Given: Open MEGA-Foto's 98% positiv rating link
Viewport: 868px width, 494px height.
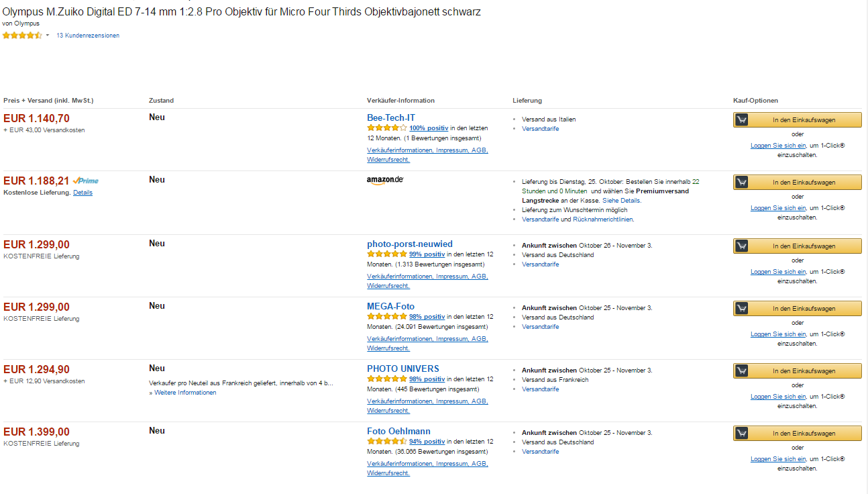Looking at the screenshot, I should pyautogui.click(x=427, y=317).
